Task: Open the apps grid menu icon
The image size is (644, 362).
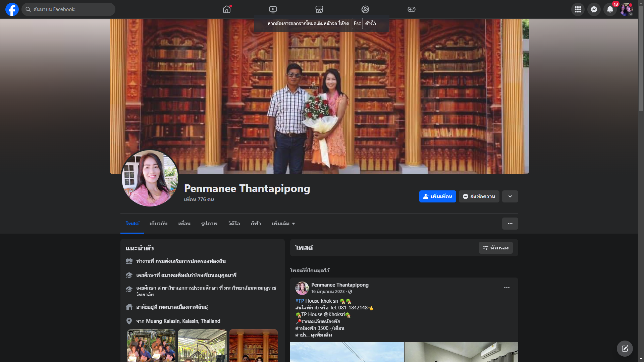Action: pos(578,9)
